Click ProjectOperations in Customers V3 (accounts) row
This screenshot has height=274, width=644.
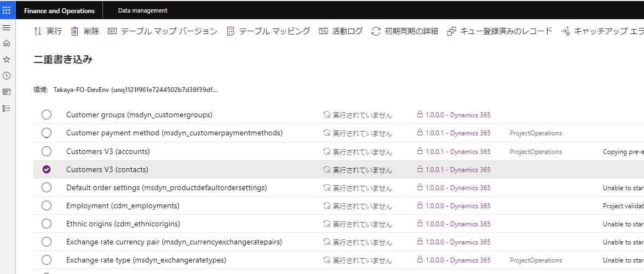click(536, 151)
